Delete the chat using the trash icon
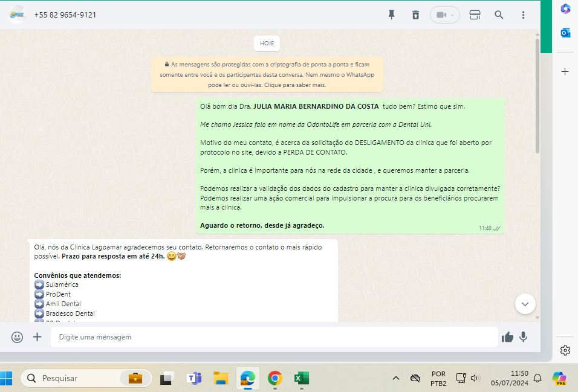578x392 pixels. tap(415, 14)
